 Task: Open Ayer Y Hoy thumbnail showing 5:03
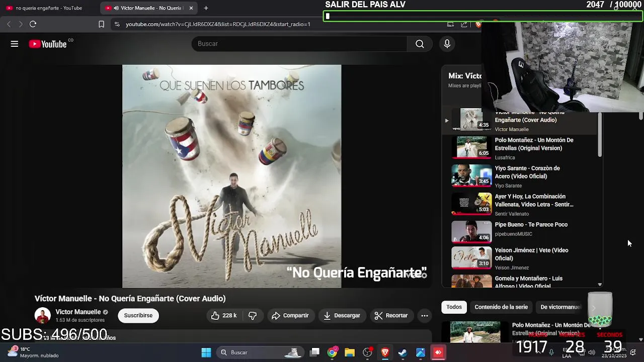[471, 204]
